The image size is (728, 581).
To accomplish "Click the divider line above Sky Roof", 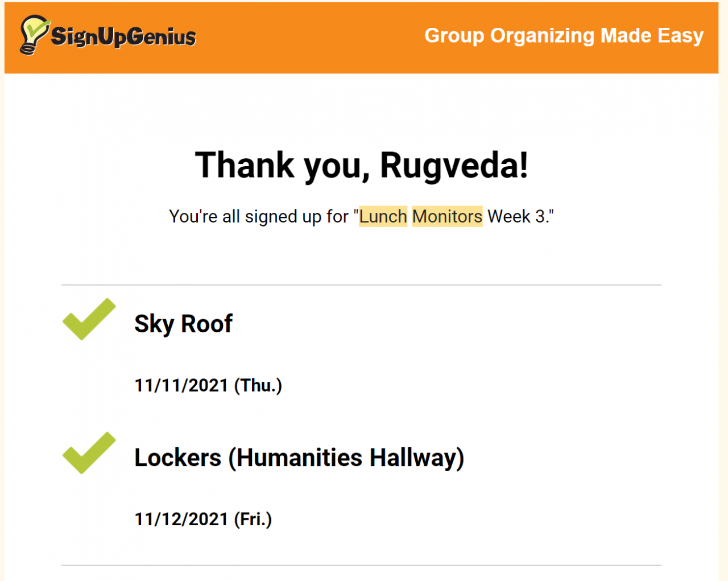I will coord(361,285).
